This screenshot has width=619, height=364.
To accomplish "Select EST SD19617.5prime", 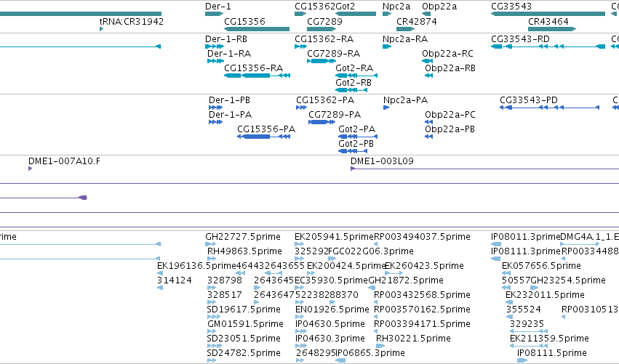I will pyautogui.click(x=214, y=317).
